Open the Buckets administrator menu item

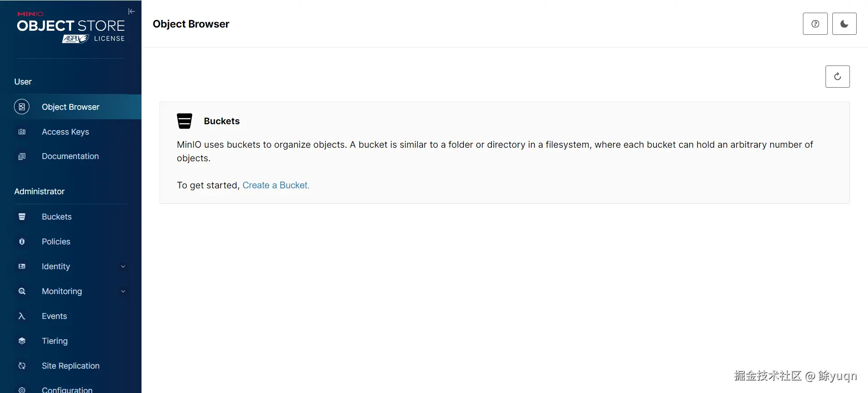coord(57,217)
